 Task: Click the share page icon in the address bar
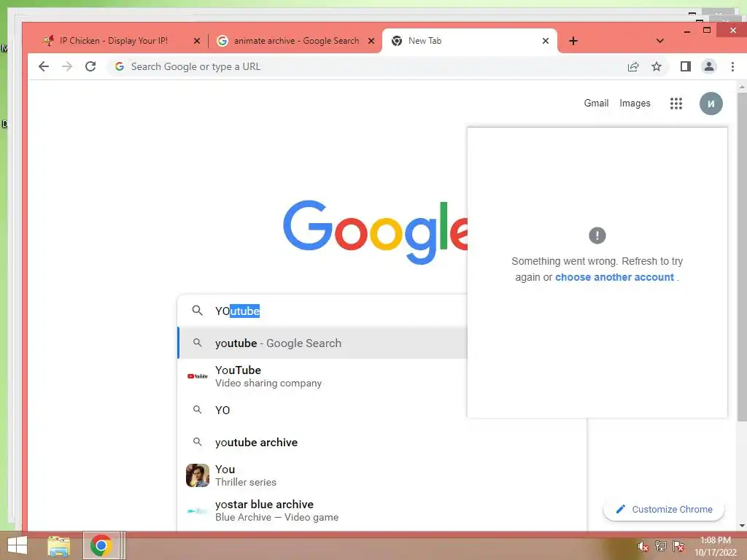pos(633,66)
